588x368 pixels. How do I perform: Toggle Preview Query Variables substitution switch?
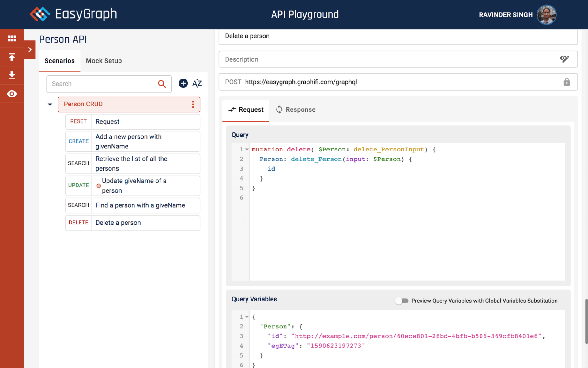tap(401, 301)
